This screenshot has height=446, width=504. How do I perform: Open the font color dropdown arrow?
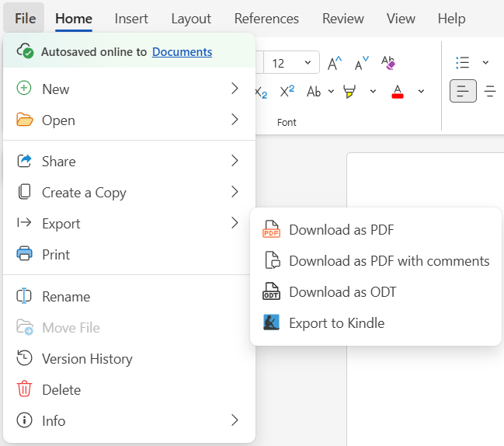pyautogui.click(x=421, y=92)
